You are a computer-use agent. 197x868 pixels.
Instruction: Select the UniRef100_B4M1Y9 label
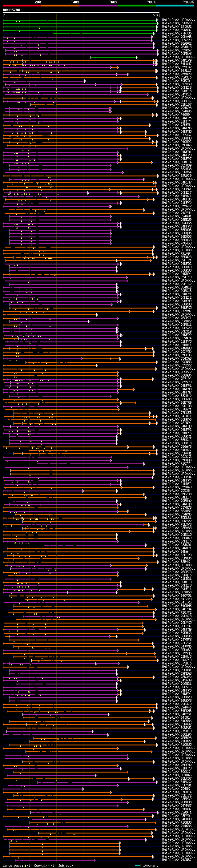point(177,61)
